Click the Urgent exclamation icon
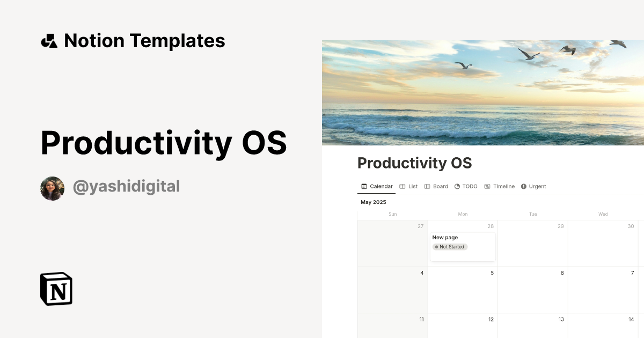 coord(523,186)
